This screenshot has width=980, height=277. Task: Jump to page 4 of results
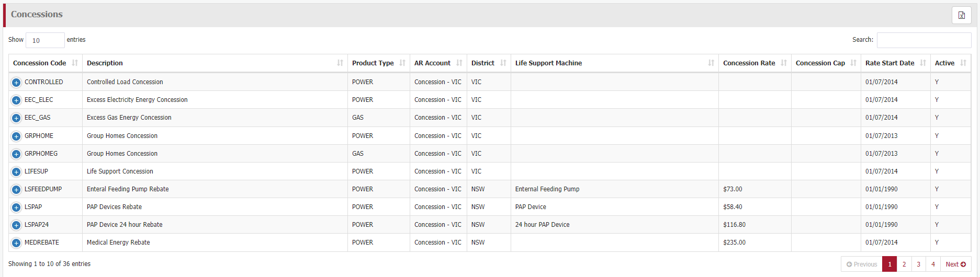tap(933, 264)
